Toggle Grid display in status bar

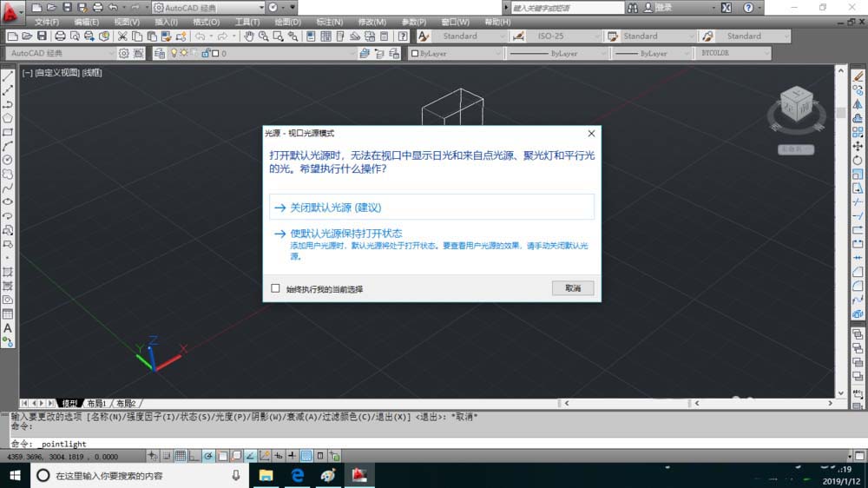(x=181, y=456)
